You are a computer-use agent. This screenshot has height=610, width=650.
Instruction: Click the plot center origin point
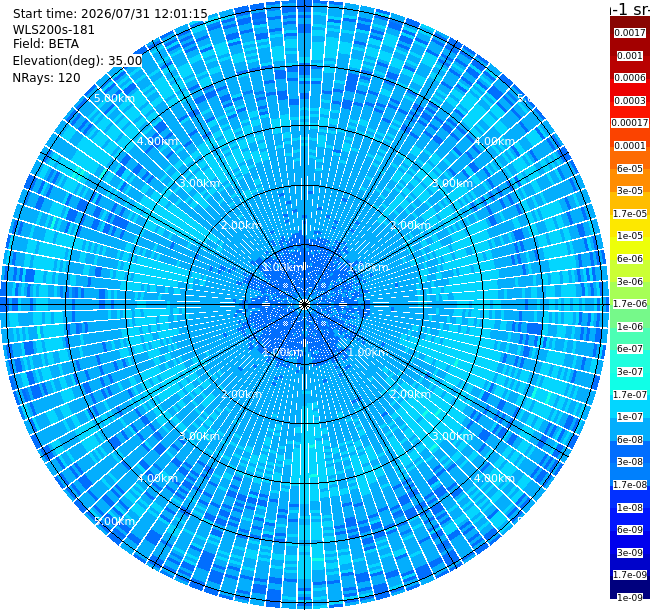coord(304,305)
